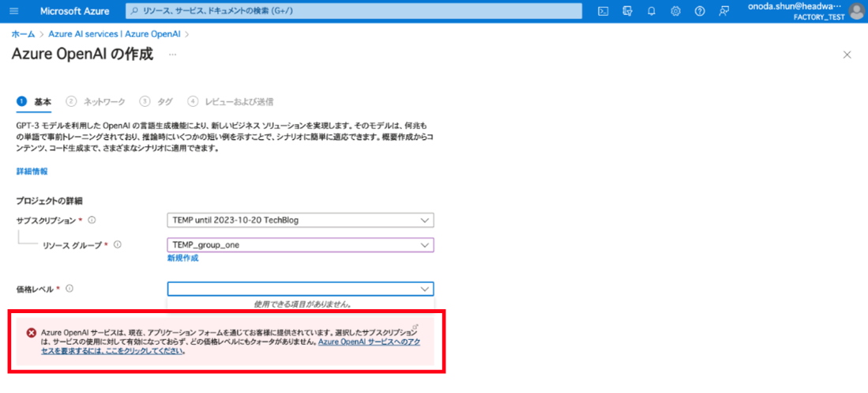
Task: Open the feedback icon in the top bar
Action: 723,11
